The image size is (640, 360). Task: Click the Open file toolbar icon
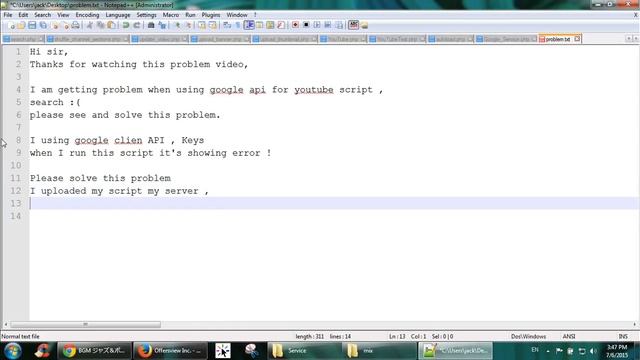pos(21,25)
